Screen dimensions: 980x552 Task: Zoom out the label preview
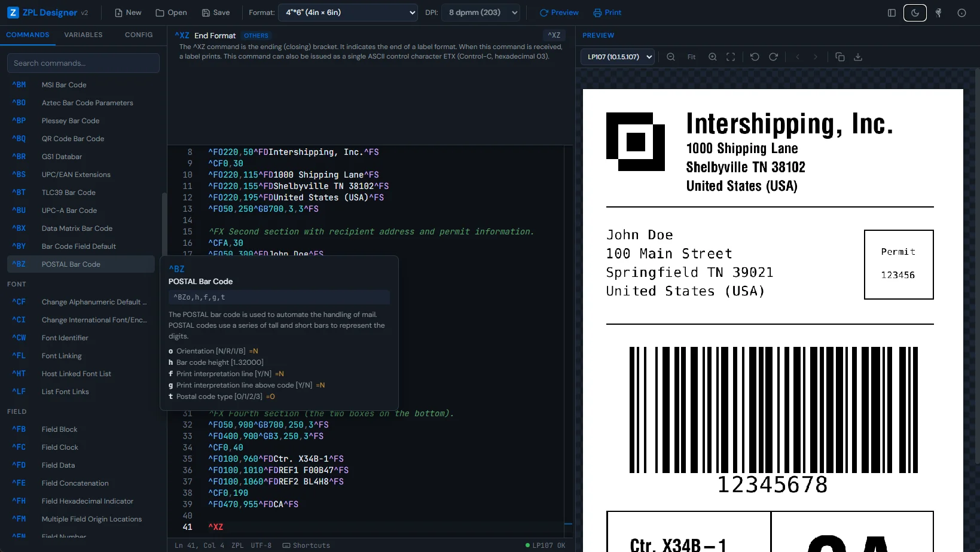[671, 57]
